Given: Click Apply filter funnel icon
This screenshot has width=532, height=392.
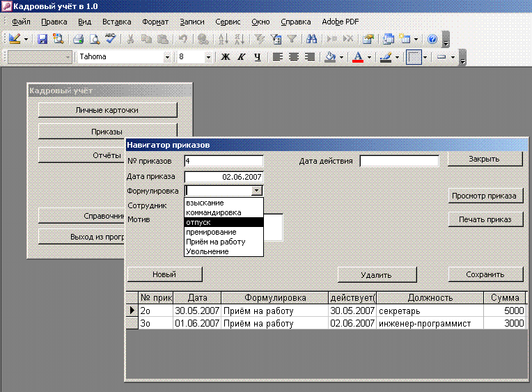Looking at the screenshot, I should pyautogui.click(x=292, y=39).
